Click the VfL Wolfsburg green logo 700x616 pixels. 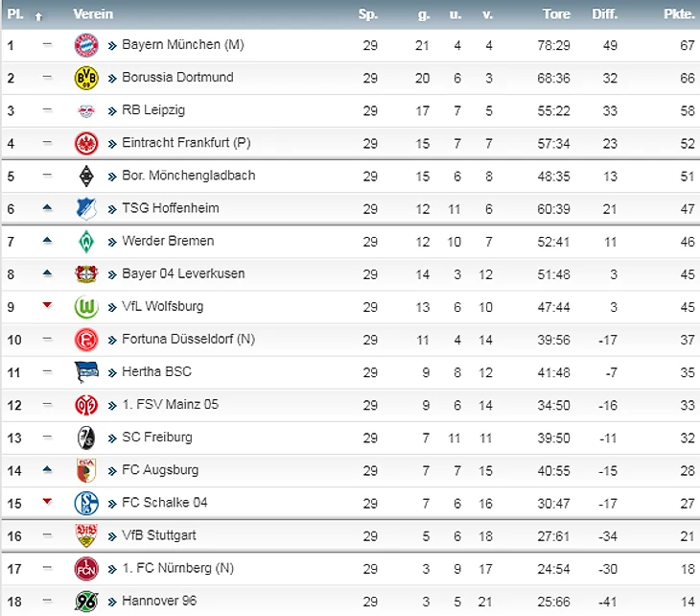pos(86,307)
